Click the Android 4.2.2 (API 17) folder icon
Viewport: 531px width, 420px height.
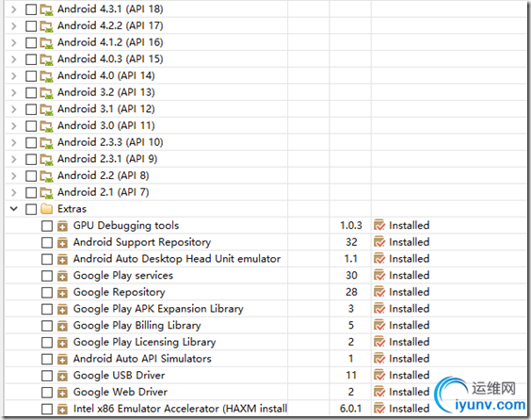pos(46,26)
